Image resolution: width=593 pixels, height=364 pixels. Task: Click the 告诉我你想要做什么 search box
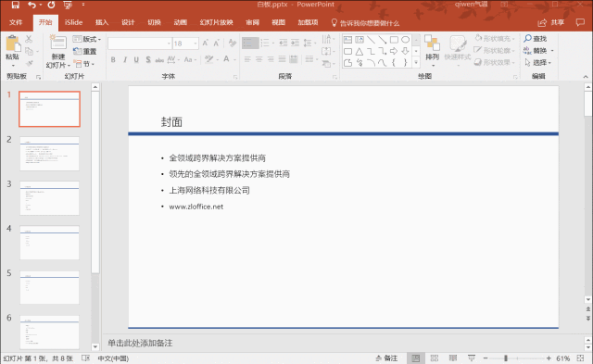[x=365, y=23]
